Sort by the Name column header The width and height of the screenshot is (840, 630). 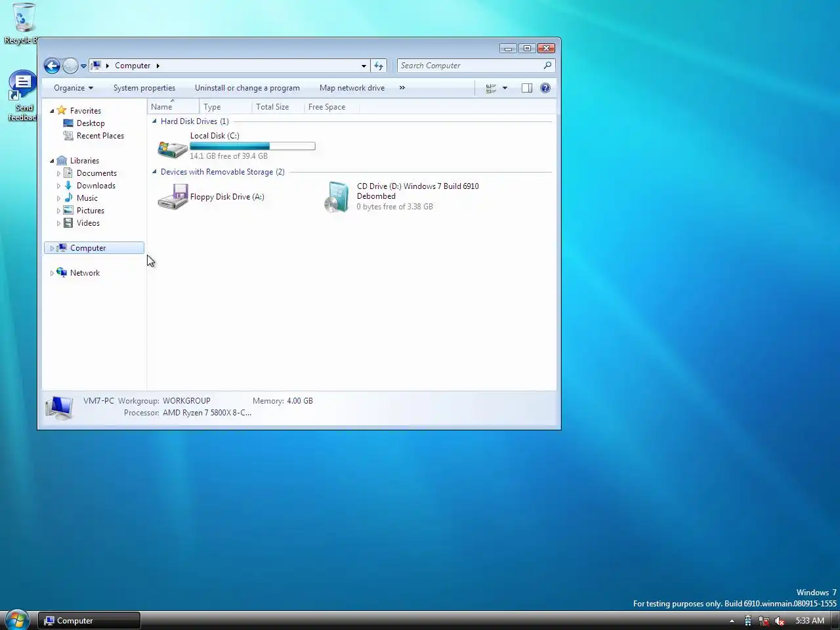point(173,107)
